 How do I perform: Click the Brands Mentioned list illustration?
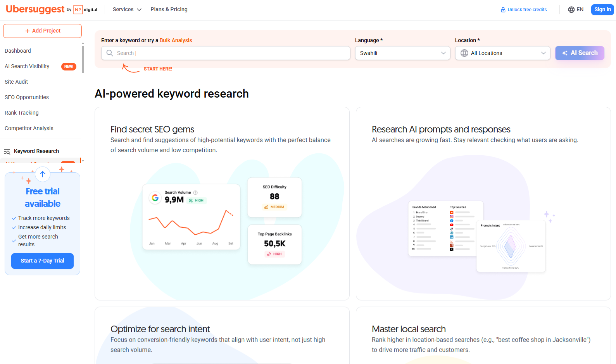pyautogui.click(x=426, y=228)
